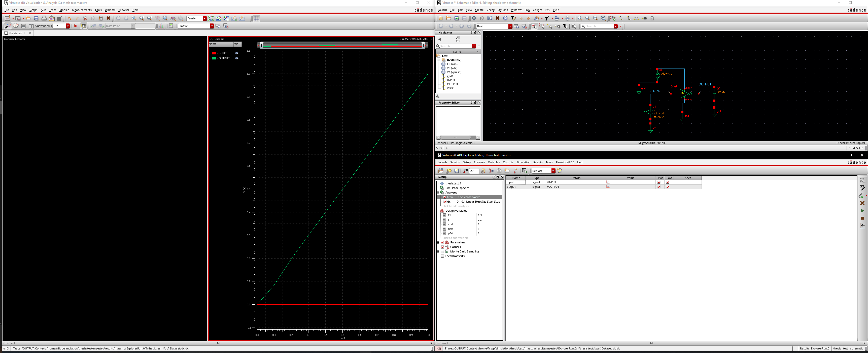Click the red delete X on ADE right sidebar

point(862,203)
